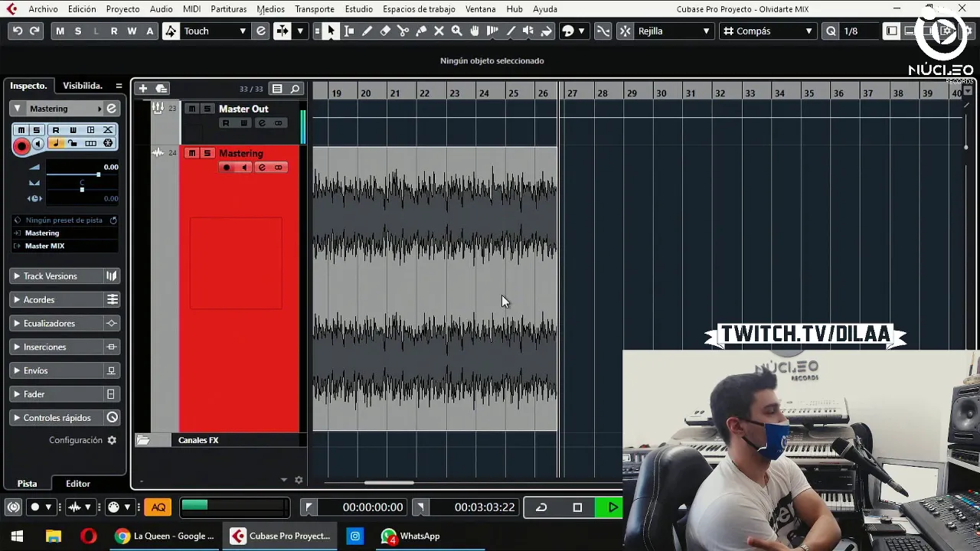Select the Object Selection arrow tool
Viewport: 980px width, 551px height.
click(332, 31)
